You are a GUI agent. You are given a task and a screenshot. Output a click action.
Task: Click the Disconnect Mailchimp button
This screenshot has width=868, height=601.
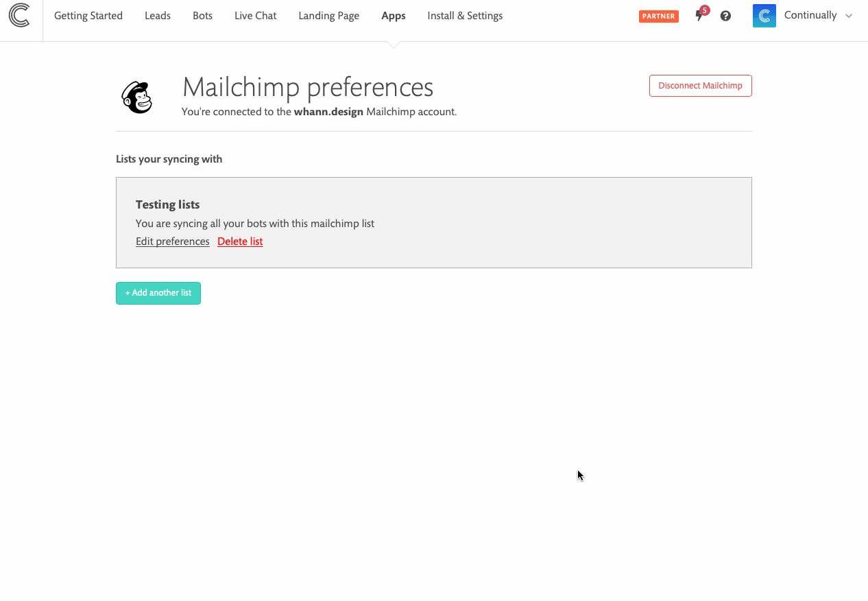pyautogui.click(x=701, y=86)
